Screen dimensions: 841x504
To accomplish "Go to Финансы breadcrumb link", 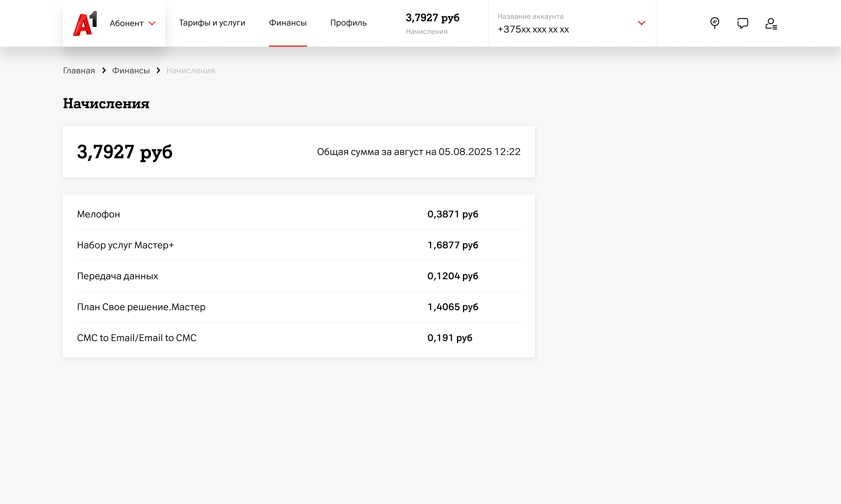I will [x=131, y=71].
